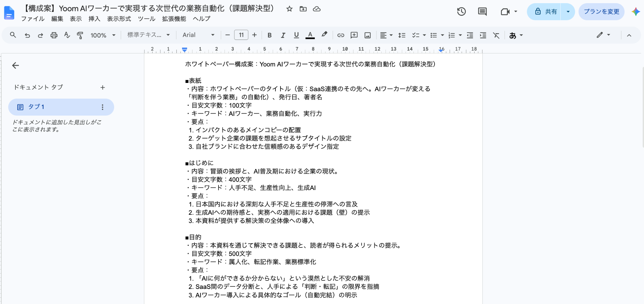This screenshot has width=644, height=304.
Task: Open the ヘルプ menu
Action: 201,19
